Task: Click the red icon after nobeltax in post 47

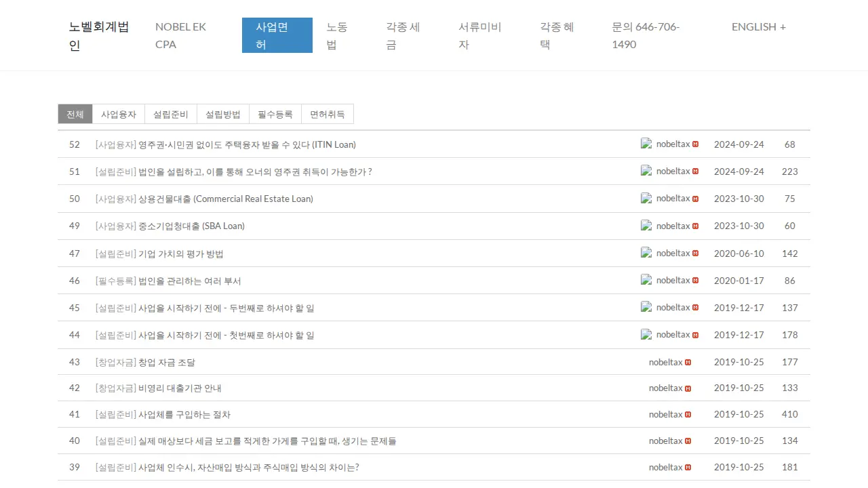Action: point(696,253)
